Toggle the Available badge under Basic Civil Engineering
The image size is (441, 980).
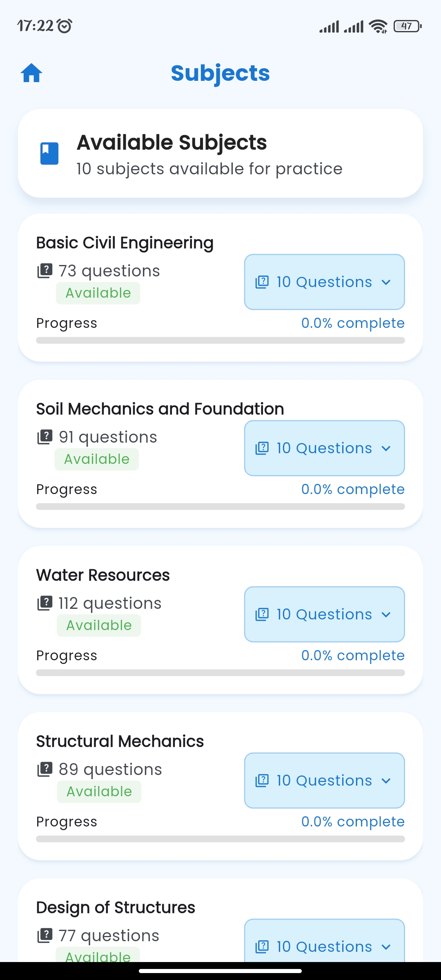98,292
